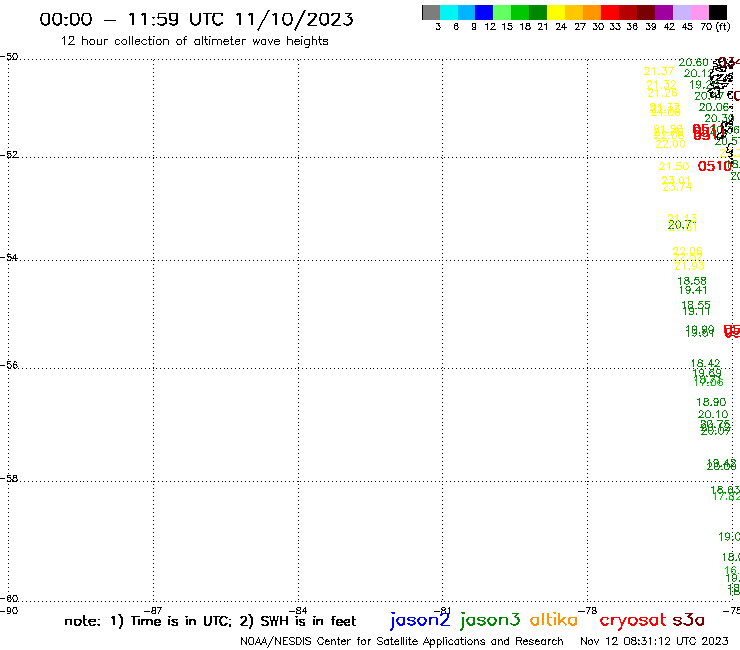Click the note 'Time is in UTC; SWH is in feet'
The image size is (740, 650).
[x=210, y=621]
